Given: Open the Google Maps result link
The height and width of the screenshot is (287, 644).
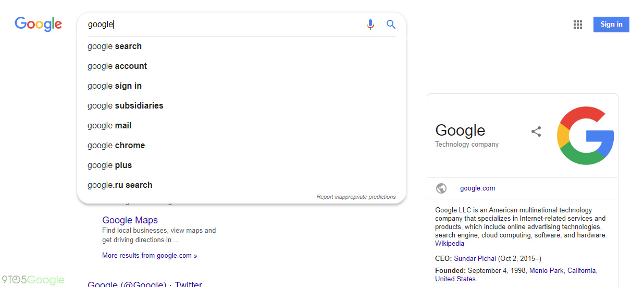Looking at the screenshot, I should click(130, 220).
